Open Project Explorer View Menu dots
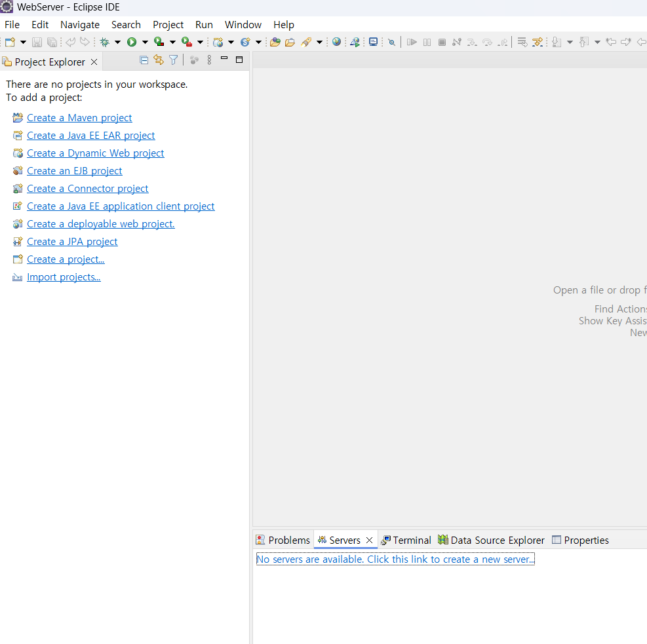This screenshot has width=647, height=644. pos(209,60)
